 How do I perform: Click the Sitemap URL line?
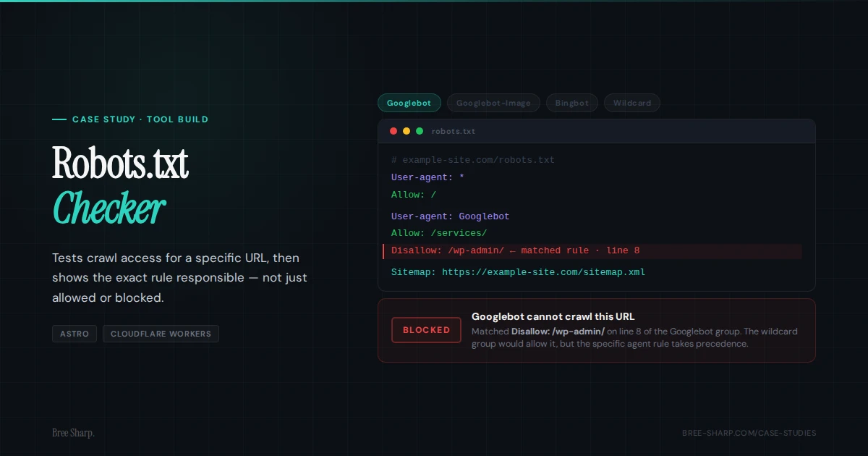[519, 272]
